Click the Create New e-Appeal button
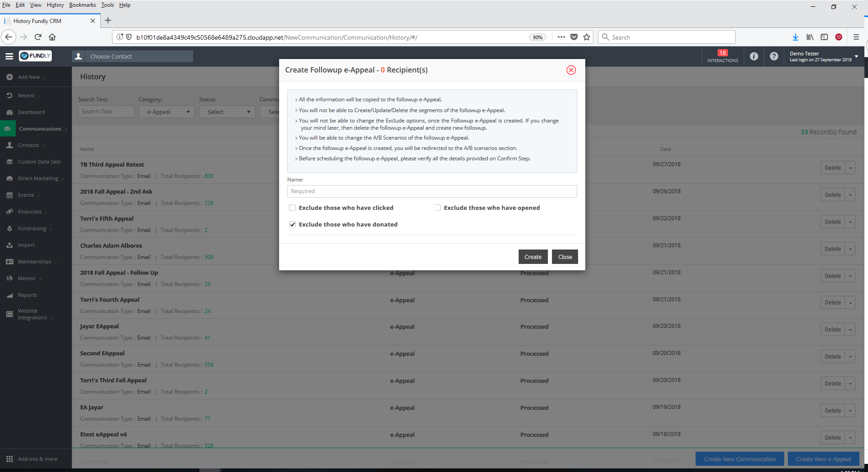Screen dimensions: 868x472 tap(823, 459)
